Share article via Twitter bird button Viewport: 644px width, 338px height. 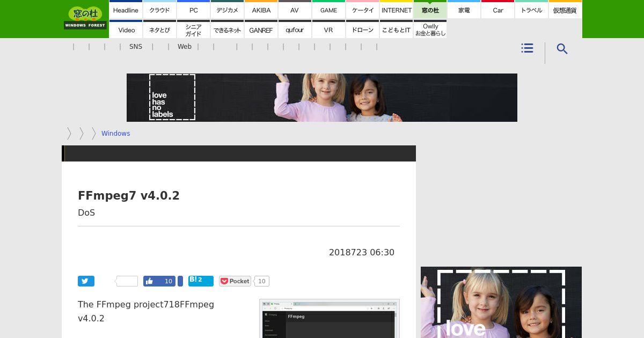pos(86,281)
